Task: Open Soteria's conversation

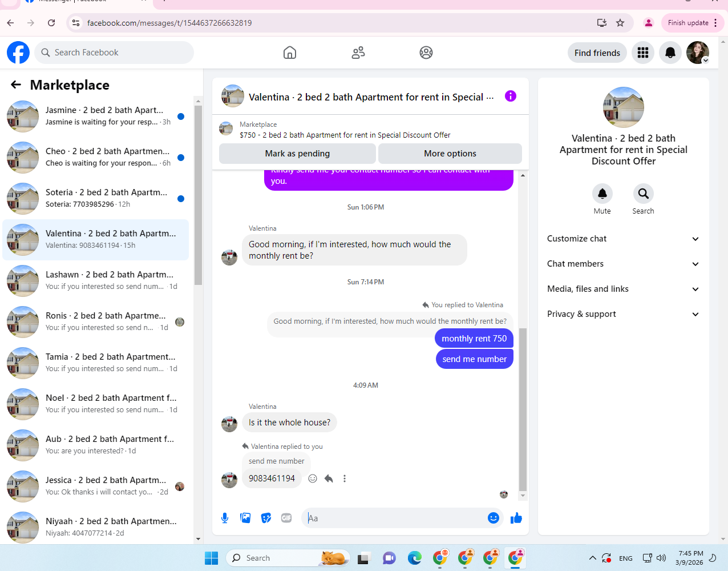Action: click(x=96, y=199)
